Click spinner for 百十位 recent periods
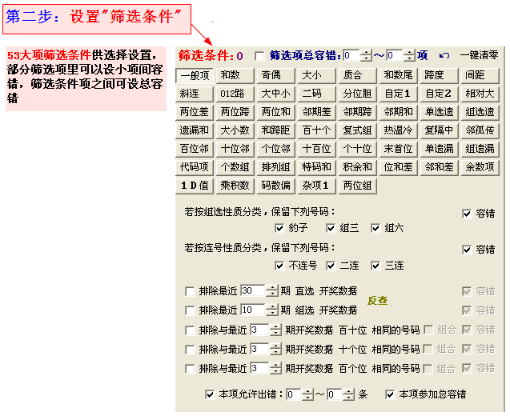 pyautogui.click(x=275, y=329)
